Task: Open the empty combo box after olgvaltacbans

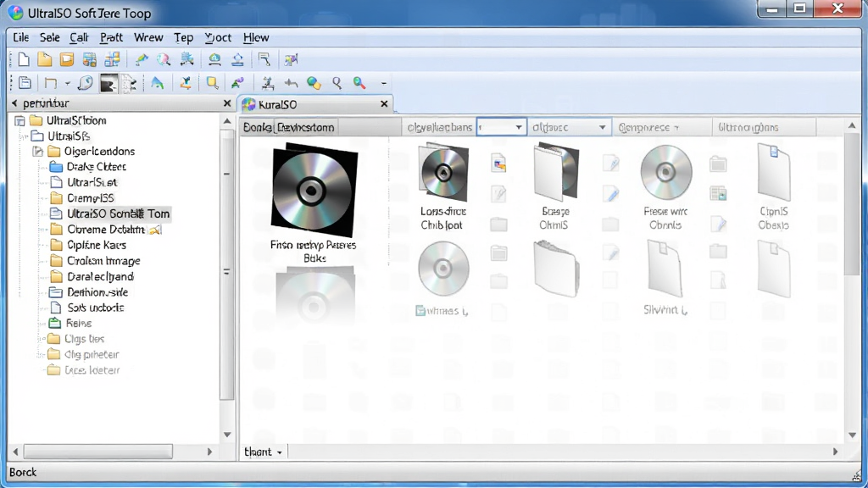Action: tap(502, 127)
